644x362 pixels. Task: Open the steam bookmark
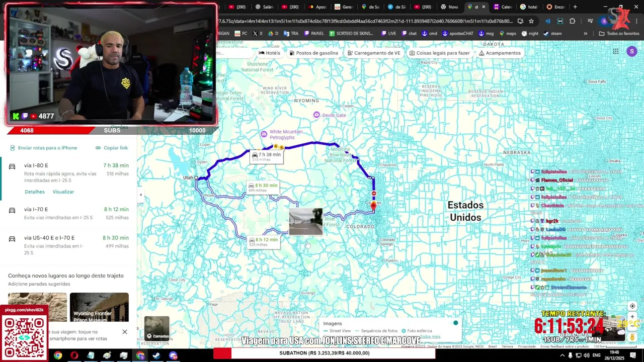(552, 34)
